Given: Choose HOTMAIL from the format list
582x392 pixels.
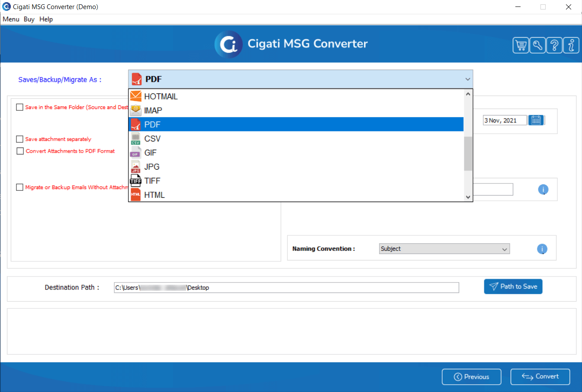Looking at the screenshot, I should (x=296, y=96).
